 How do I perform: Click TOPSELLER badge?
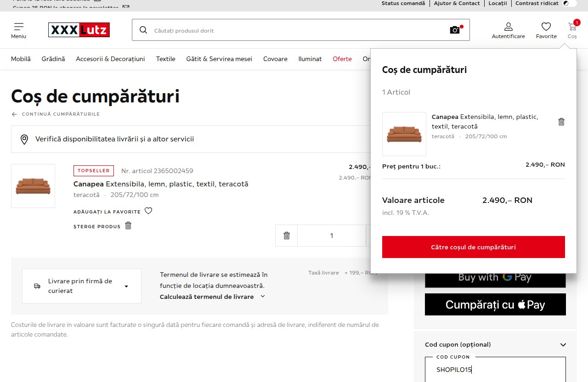94,171
